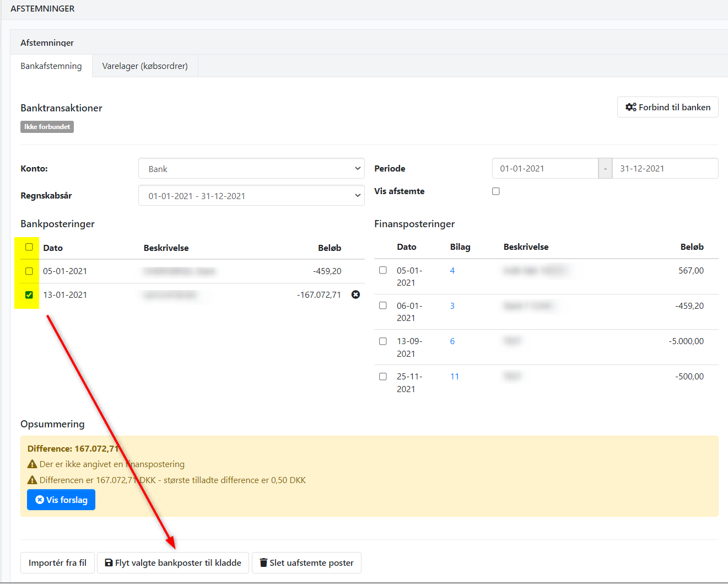Click the period end date field 31-12-2021
Image resolution: width=728 pixels, height=584 pixels.
pyautogui.click(x=664, y=169)
